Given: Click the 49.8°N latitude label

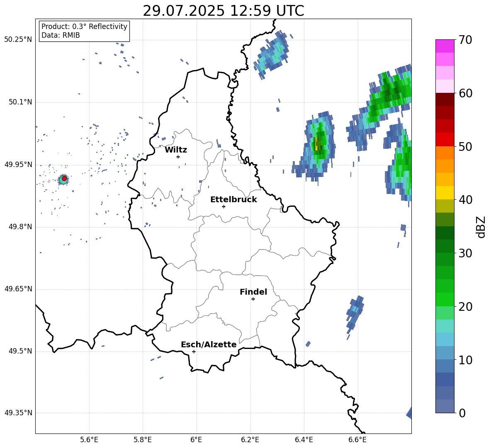Looking at the screenshot, I should click(x=20, y=227).
